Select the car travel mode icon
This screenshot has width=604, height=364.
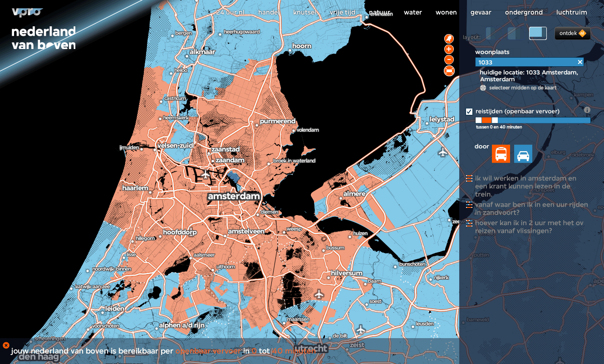[523, 154]
